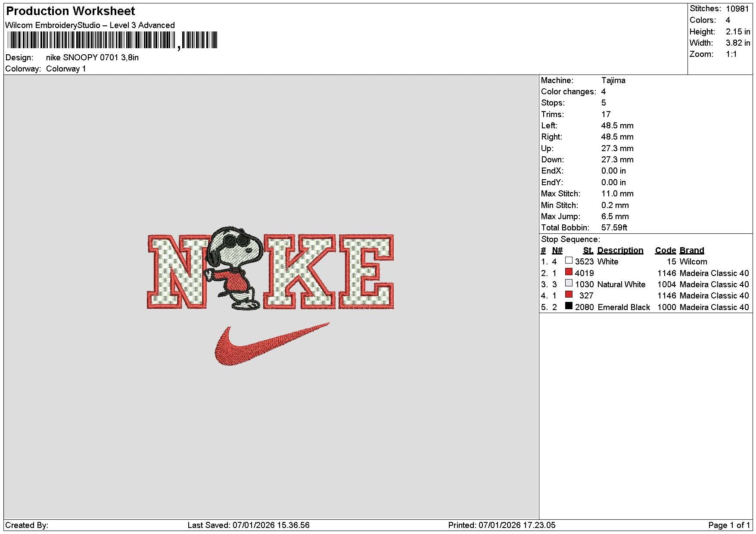Click the Down value '27.3 mm'

tap(617, 160)
